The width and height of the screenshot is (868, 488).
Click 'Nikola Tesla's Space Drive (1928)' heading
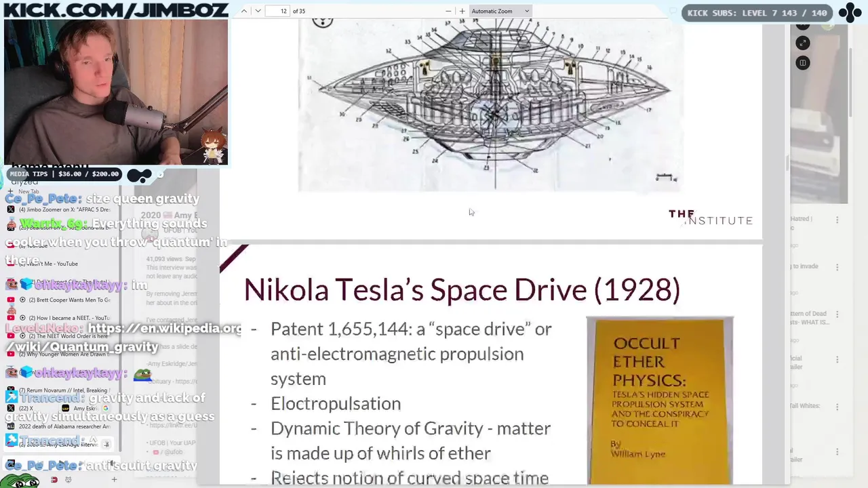click(462, 289)
